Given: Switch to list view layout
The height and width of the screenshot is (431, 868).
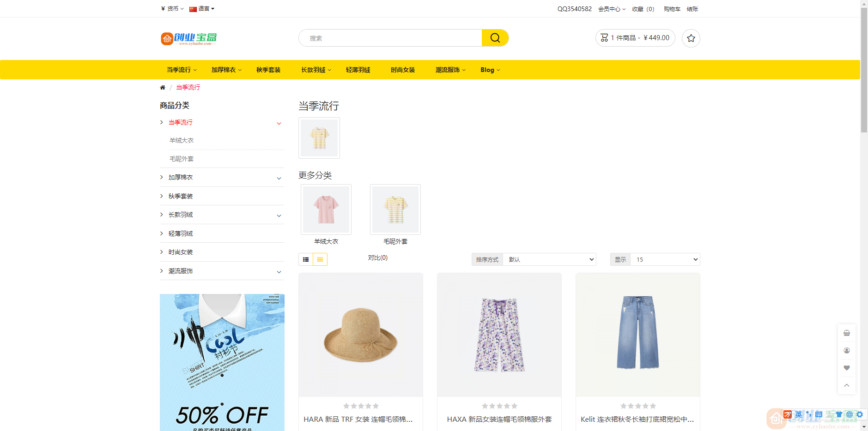Looking at the screenshot, I should tap(306, 260).
